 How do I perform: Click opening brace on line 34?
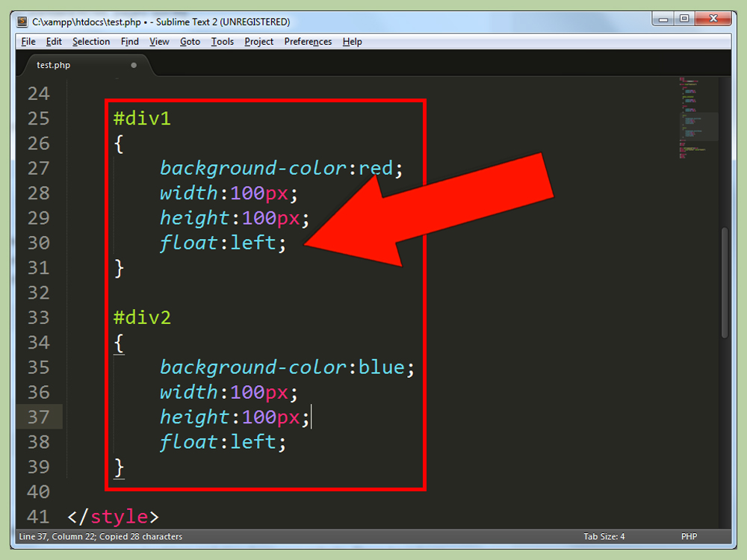(119, 343)
